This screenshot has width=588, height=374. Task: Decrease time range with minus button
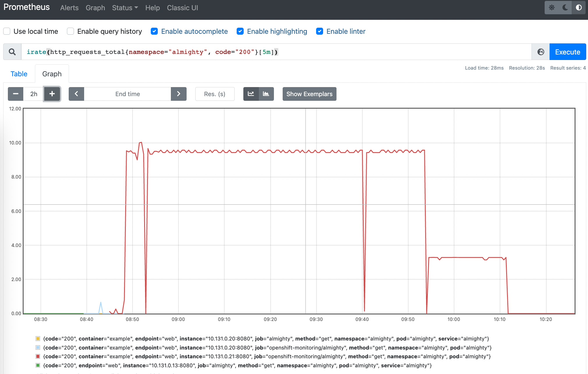click(x=16, y=94)
